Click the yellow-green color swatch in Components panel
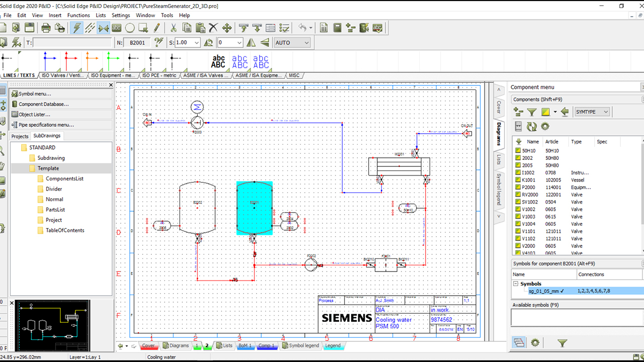Screen dimensions: 644x362 point(545,112)
